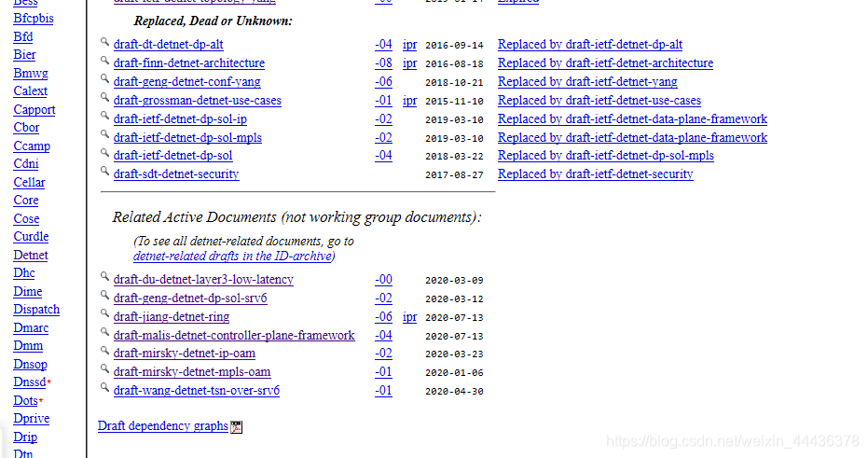This screenshot has width=868, height=458.
Task: Open version -06 of draft-jiang-detnet-ring
Action: 383,317
